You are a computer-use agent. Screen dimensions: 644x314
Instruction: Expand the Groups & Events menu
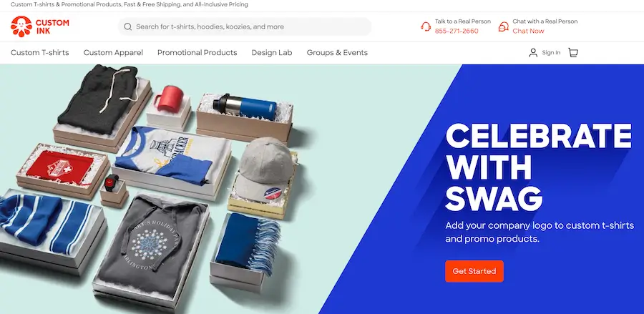click(337, 52)
